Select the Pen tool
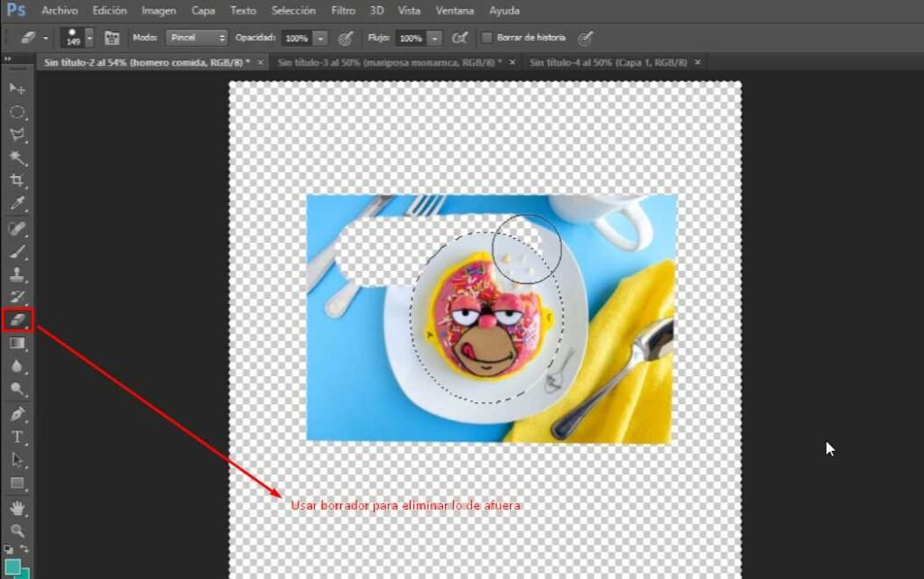Viewport: 924px width, 579px height. coord(17,414)
